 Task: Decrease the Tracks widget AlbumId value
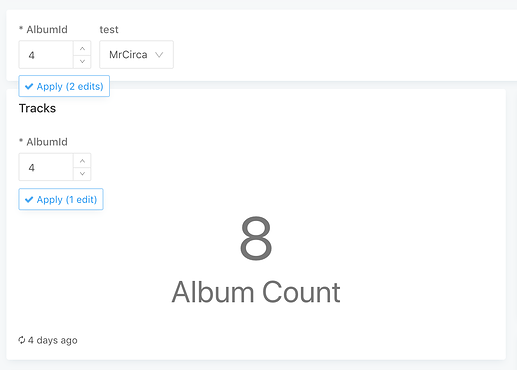click(x=82, y=174)
